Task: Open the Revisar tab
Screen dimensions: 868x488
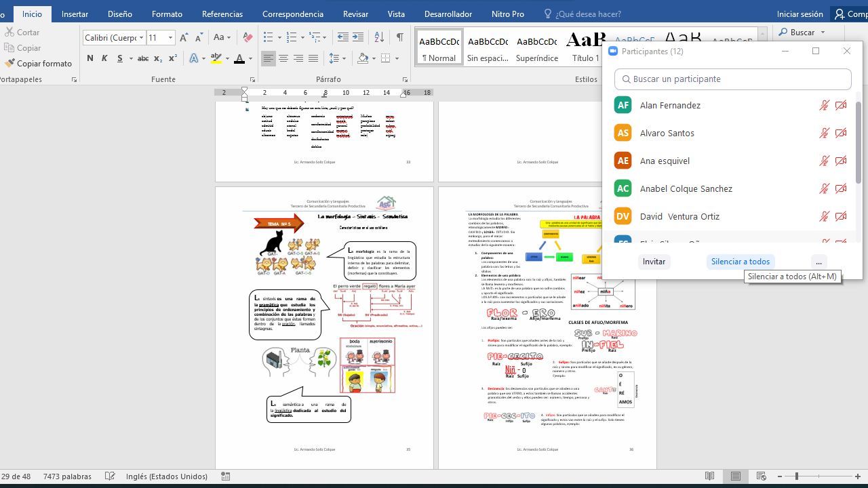Action: (355, 14)
